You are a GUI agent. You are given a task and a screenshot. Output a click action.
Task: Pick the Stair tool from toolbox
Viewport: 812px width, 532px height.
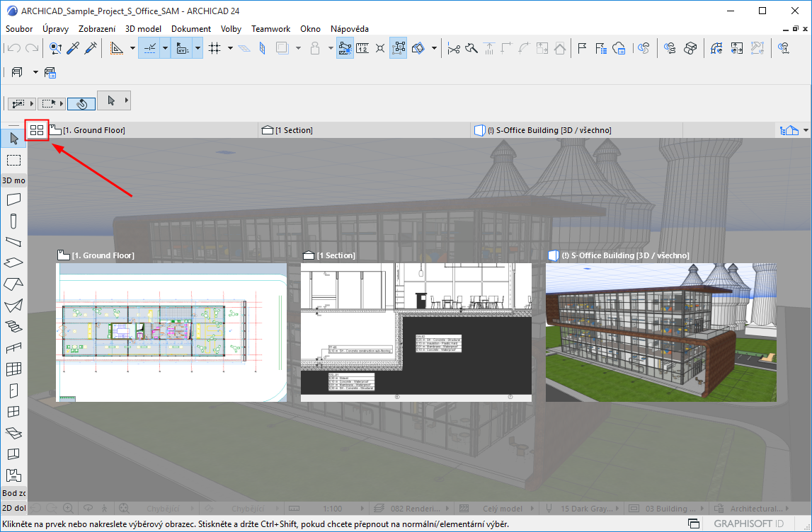(13, 327)
